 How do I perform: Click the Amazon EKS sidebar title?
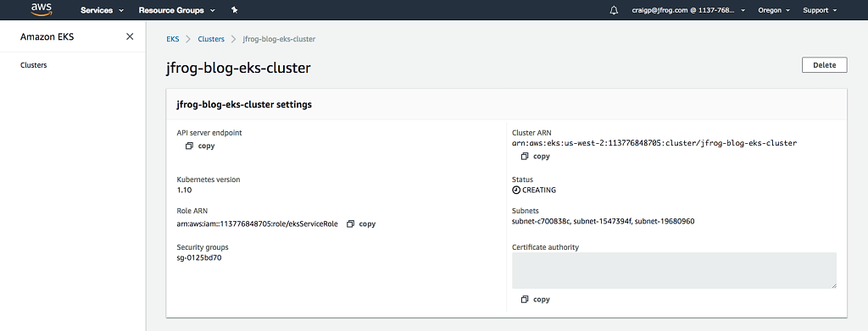(47, 37)
